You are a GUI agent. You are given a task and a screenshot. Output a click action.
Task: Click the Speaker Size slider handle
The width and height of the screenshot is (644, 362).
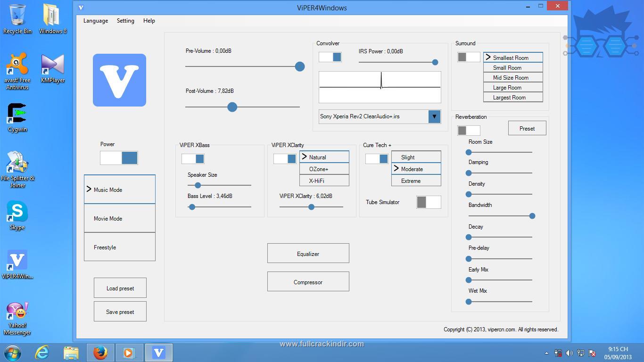[198, 185]
